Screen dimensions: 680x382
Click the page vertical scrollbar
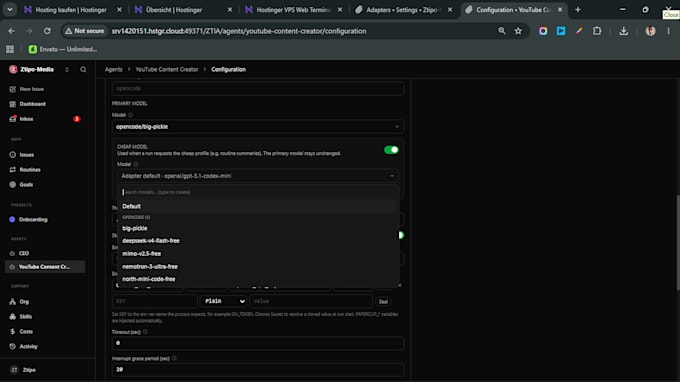pos(678,243)
